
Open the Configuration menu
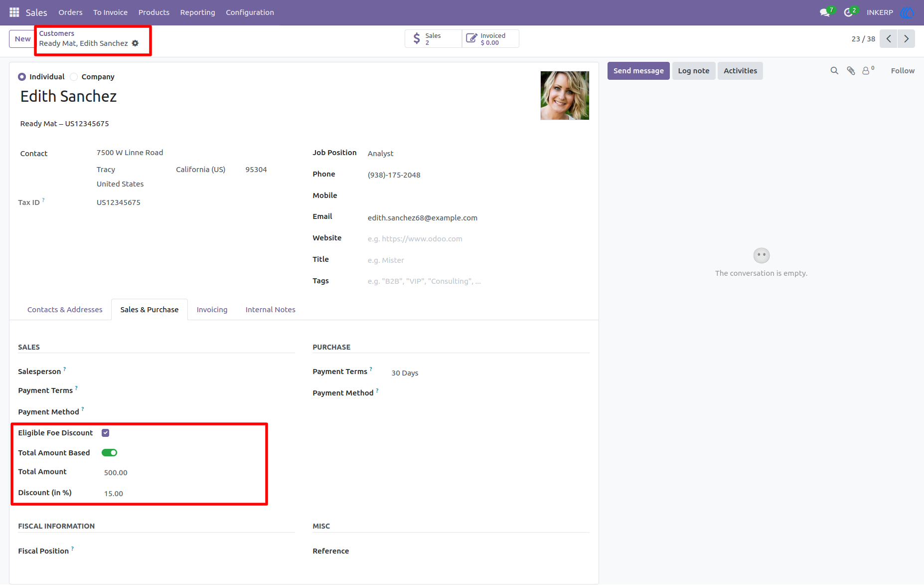click(250, 12)
